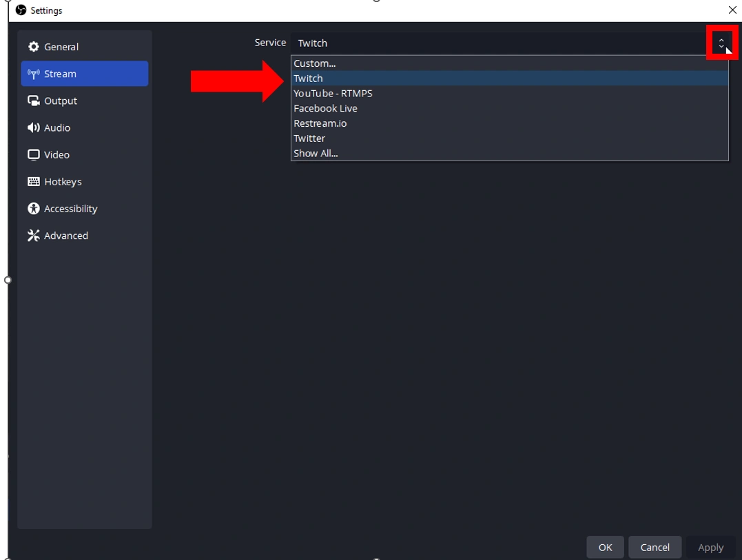Switch to the Audio settings category

pos(85,127)
